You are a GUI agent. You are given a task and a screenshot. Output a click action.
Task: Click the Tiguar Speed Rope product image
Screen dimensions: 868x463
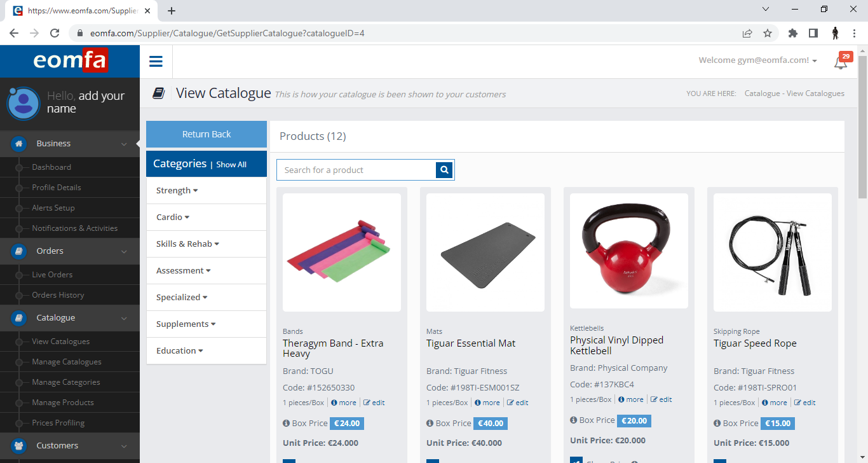pos(773,252)
